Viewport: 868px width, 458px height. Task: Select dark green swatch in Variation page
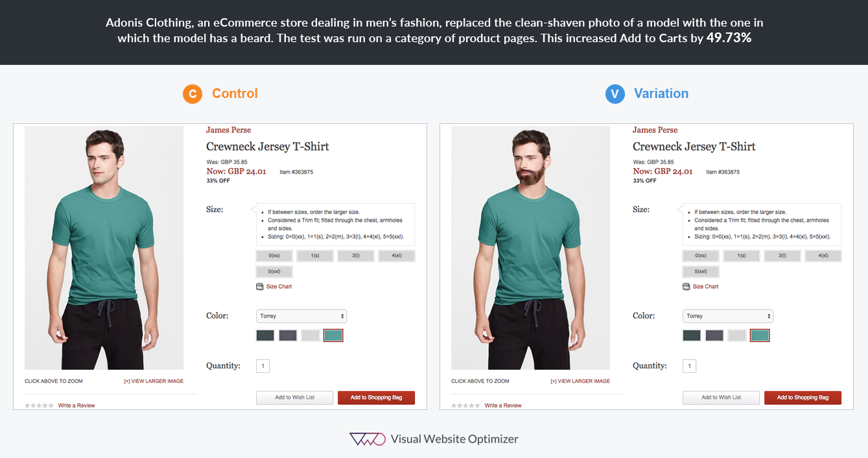692,335
